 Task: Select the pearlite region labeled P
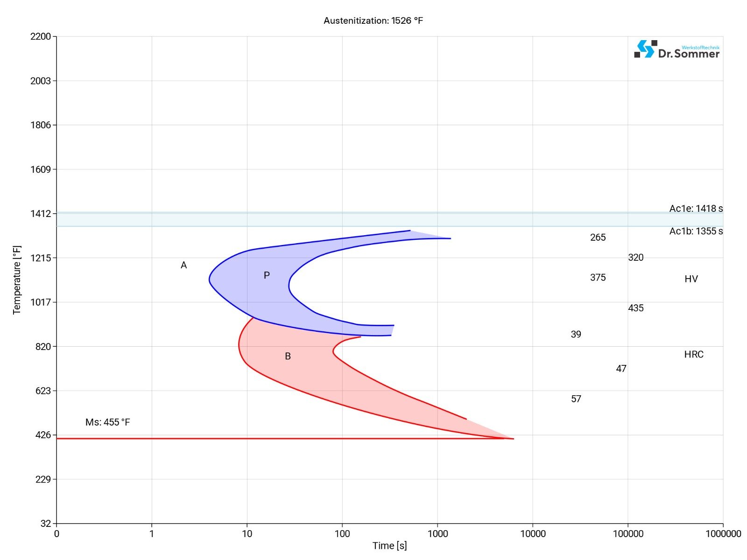click(x=267, y=275)
